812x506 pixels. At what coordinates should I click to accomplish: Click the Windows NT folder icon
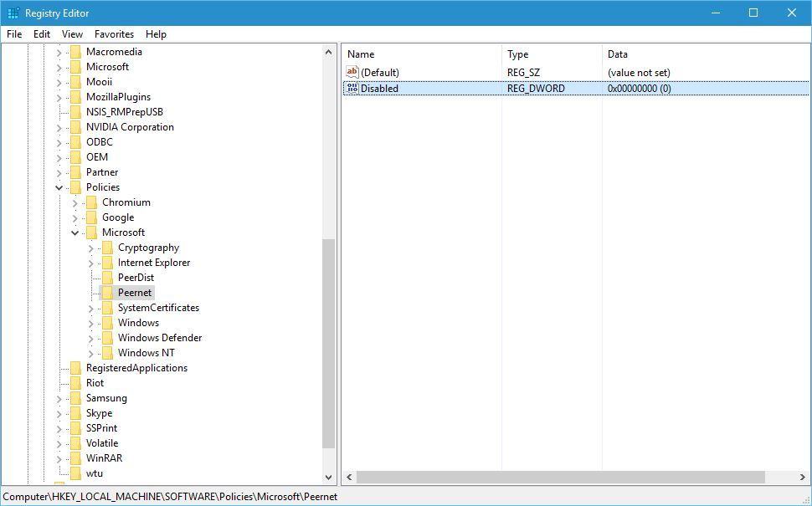[x=107, y=353]
